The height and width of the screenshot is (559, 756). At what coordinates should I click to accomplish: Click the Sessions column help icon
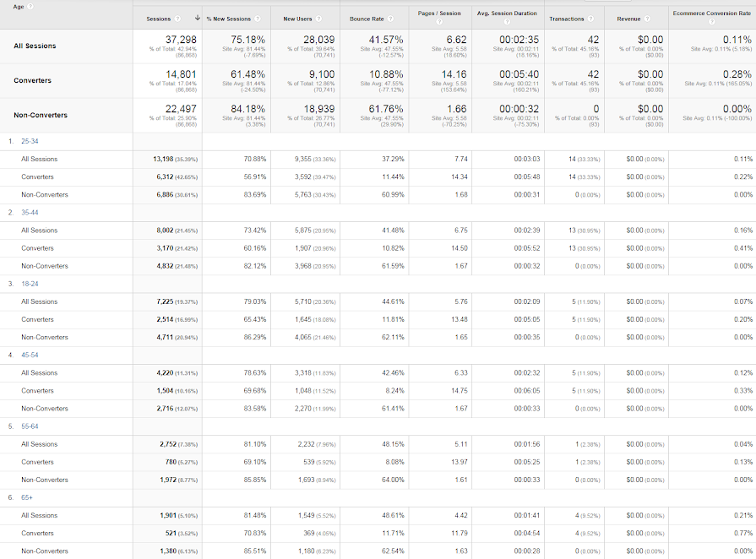pyautogui.click(x=177, y=19)
